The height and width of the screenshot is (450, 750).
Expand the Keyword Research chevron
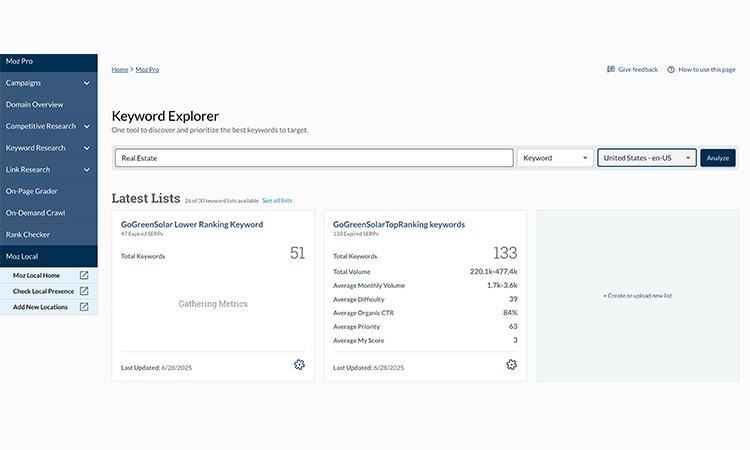click(87, 148)
